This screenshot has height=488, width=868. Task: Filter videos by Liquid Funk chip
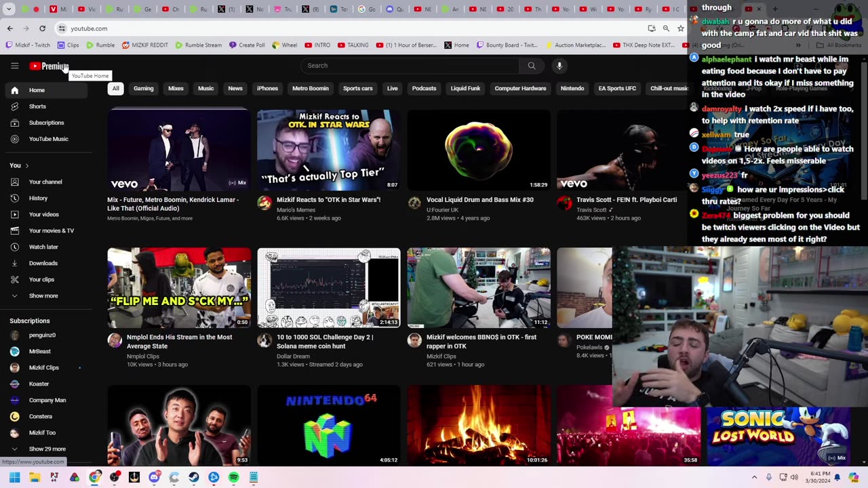point(465,89)
